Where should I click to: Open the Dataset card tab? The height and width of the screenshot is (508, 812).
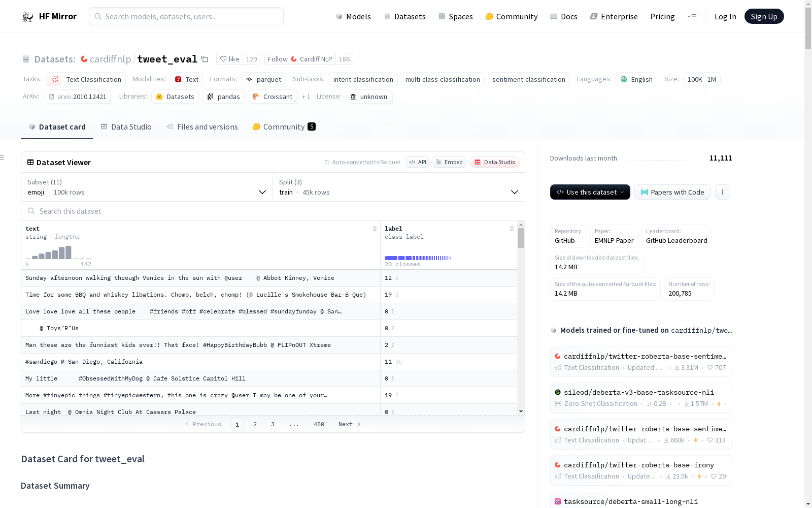[x=57, y=127]
